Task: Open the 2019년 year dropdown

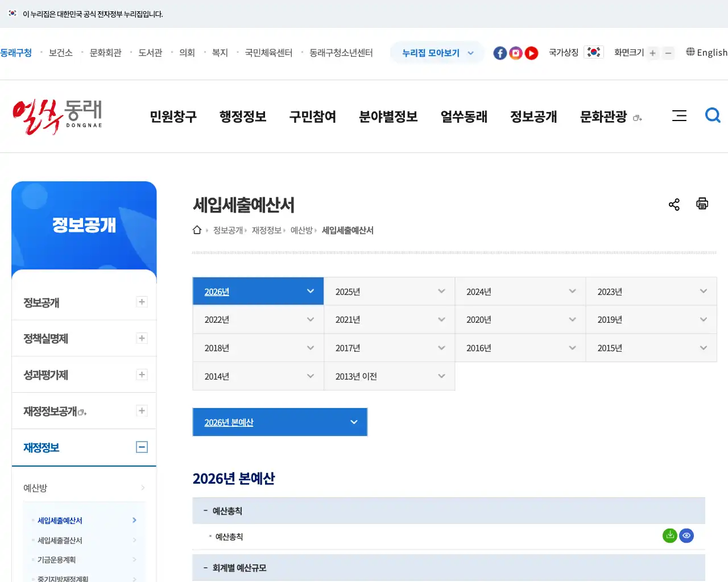Action: (x=651, y=319)
